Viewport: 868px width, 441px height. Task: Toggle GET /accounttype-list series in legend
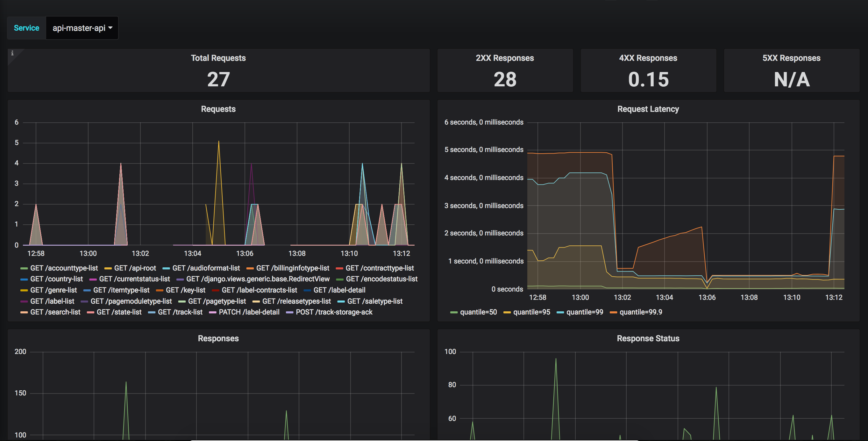pyautogui.click(x=64, y=268)
